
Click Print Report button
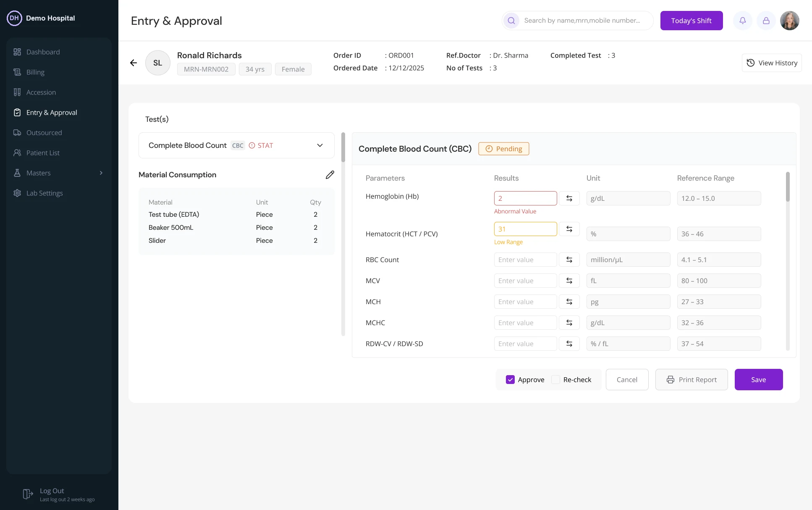tap(692, 380)
